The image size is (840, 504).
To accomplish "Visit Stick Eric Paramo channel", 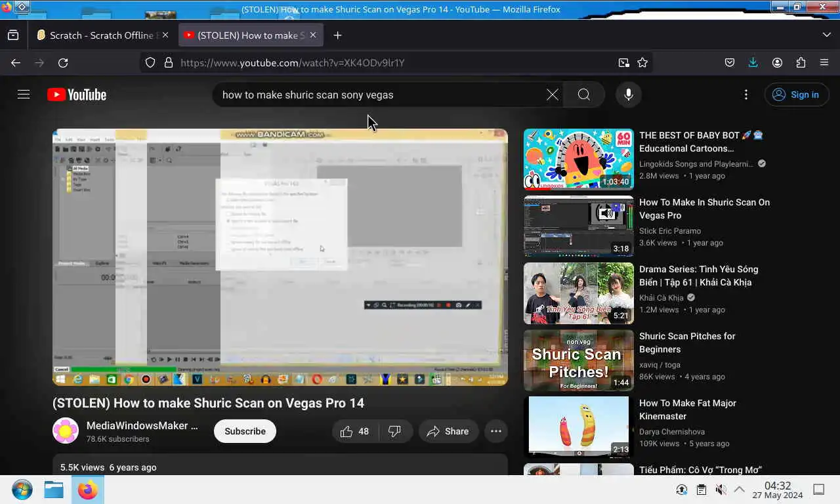I will [x=670, y=231].
